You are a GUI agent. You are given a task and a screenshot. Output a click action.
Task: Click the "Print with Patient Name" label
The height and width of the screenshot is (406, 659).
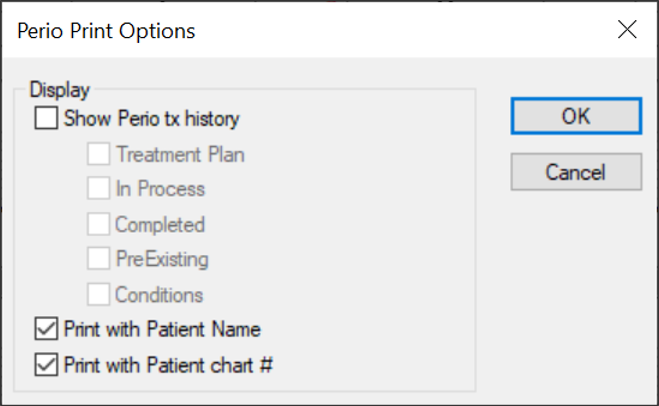[162, 328]
